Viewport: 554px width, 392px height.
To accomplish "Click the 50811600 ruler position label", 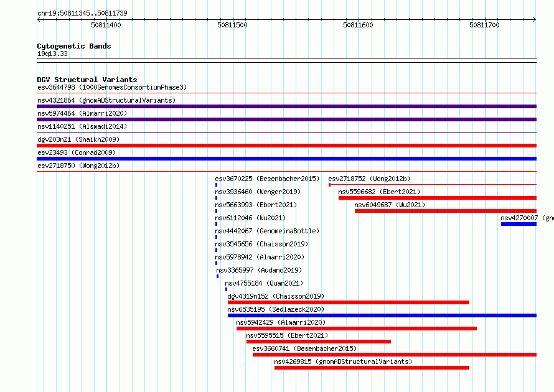I will [359, 25].
